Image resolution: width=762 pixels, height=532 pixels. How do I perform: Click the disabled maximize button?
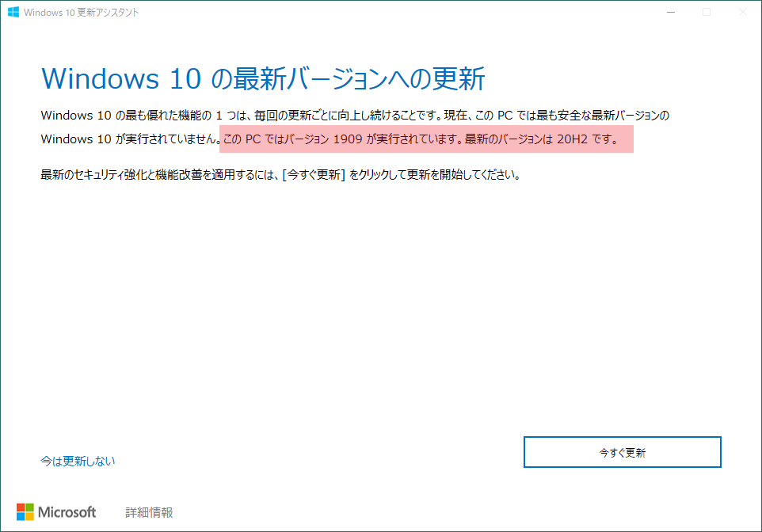(x=705, y=12)
